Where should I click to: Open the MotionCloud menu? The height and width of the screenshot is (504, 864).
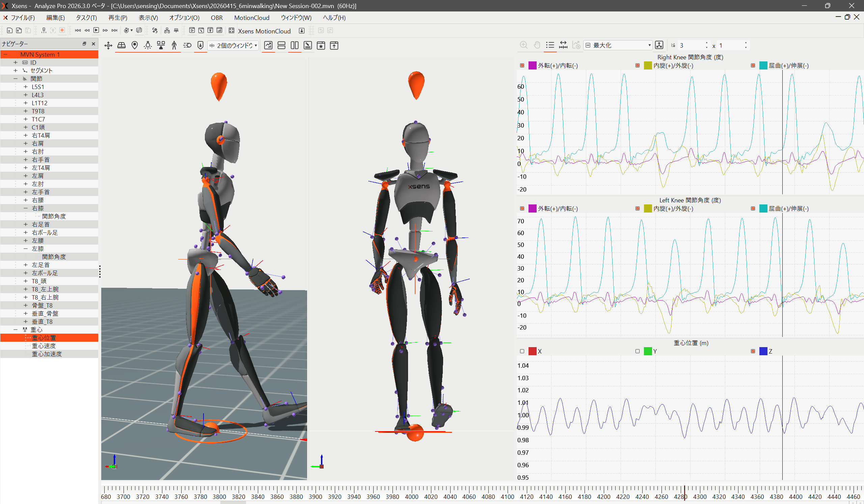tap(252, 18)
